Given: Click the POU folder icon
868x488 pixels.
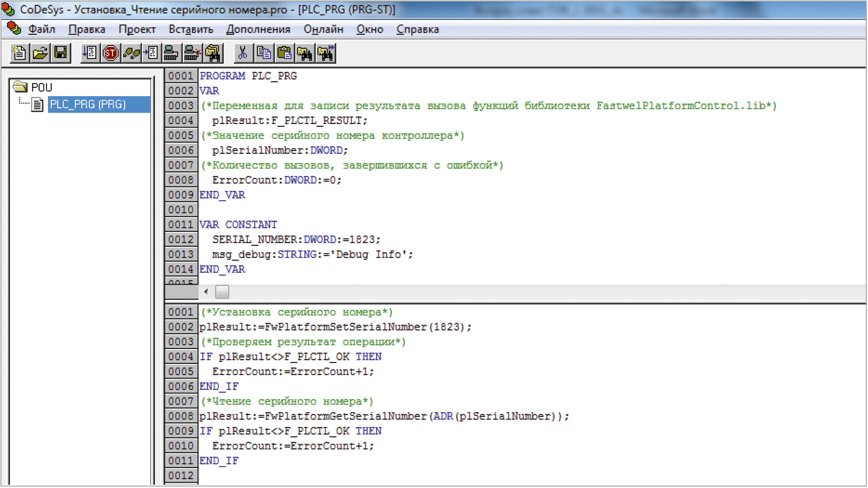Looking at the screenshot, I should [x=20, y=87].
